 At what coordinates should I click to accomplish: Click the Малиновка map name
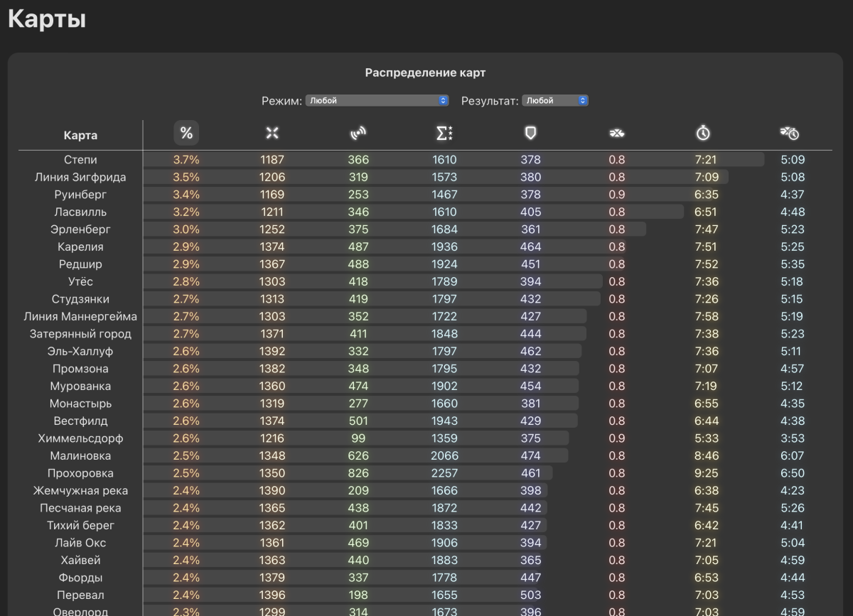[80, 455]
